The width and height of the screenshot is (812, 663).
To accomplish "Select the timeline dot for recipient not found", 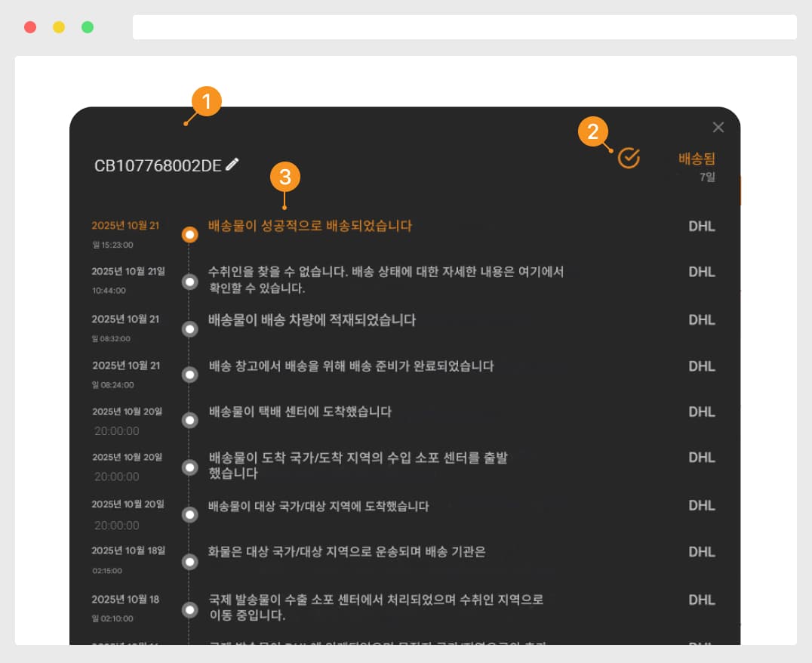I will tap(190, 281).
